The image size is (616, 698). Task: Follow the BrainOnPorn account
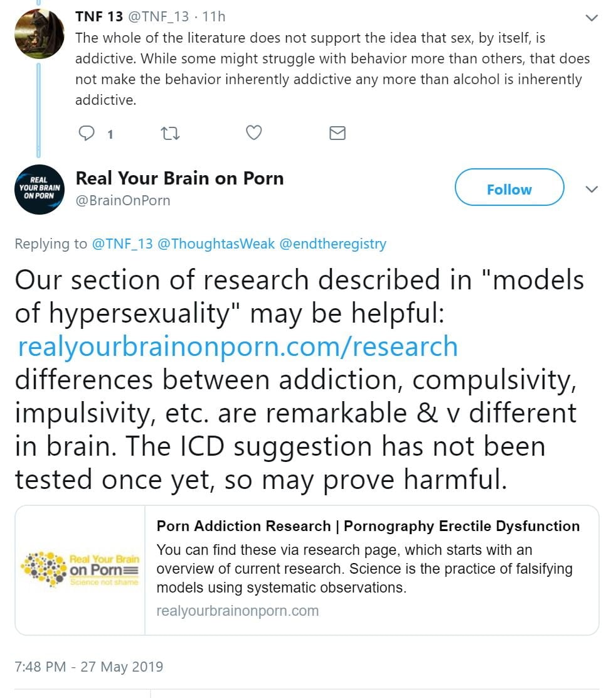509,188
